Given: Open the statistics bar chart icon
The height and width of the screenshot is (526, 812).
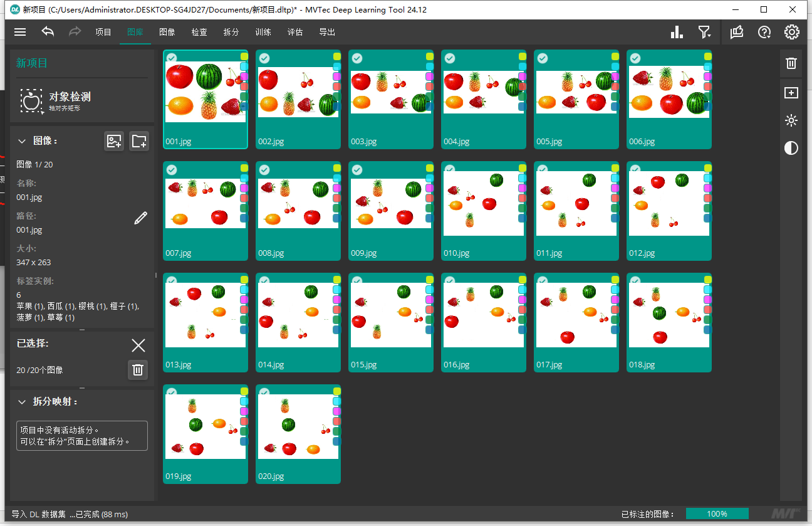Looking at the screenshot, I should tap(677, 32).
